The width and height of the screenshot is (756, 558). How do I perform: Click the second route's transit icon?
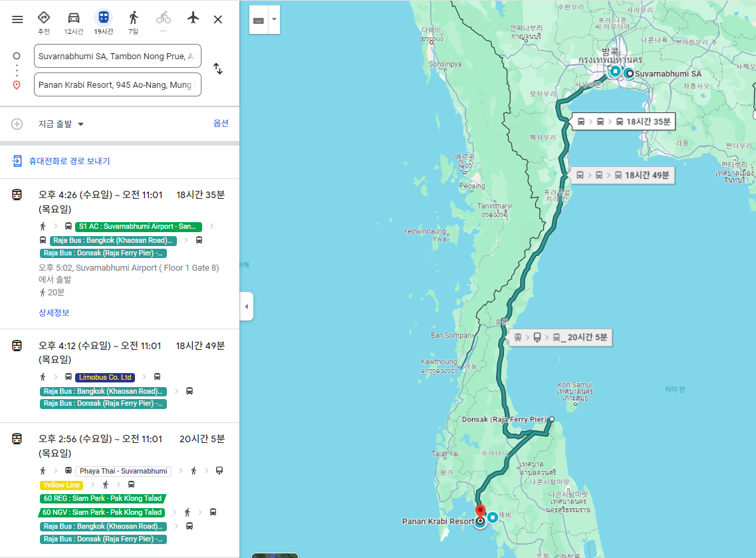pyautogui.click(x=17, y=345)
